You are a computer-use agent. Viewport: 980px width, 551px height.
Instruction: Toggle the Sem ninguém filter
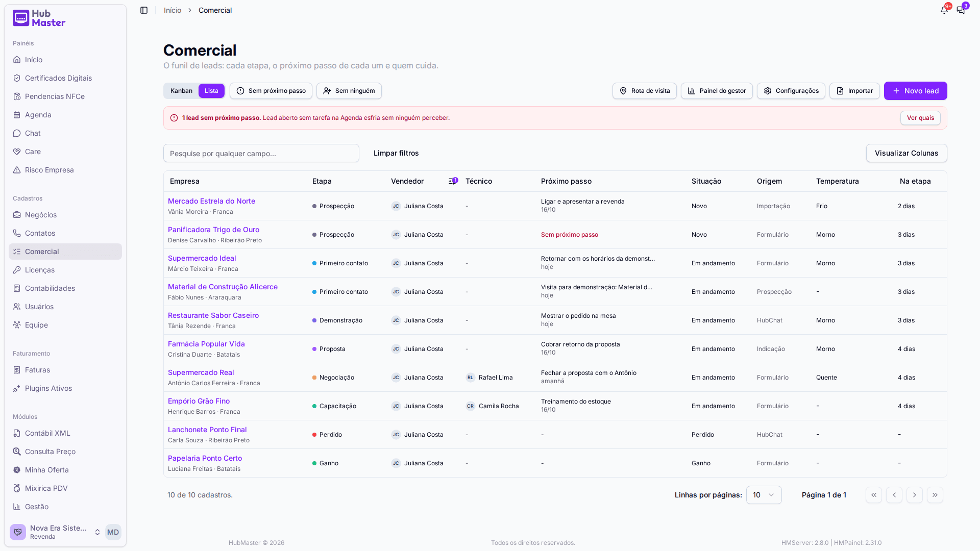pyautogui.click(x=349, y=91)
